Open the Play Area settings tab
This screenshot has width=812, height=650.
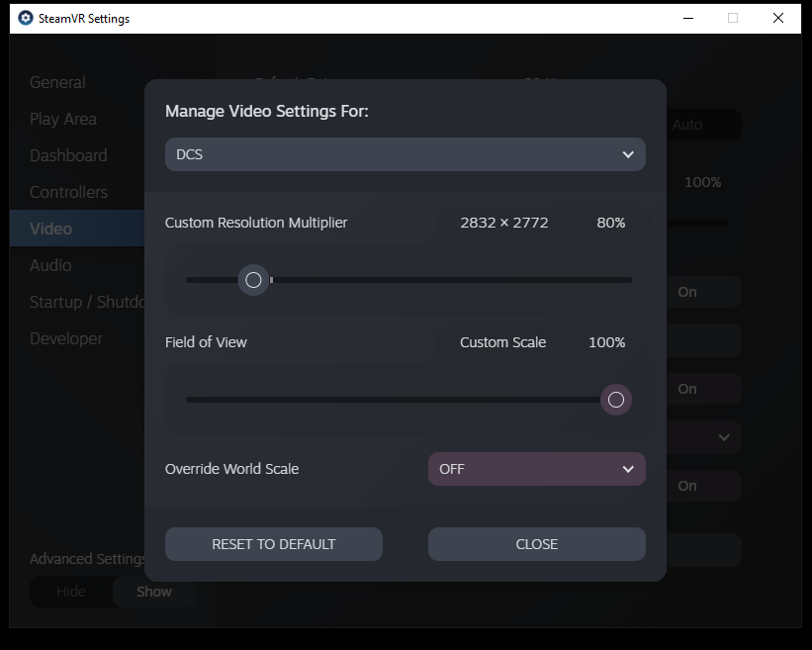(63, 119)
